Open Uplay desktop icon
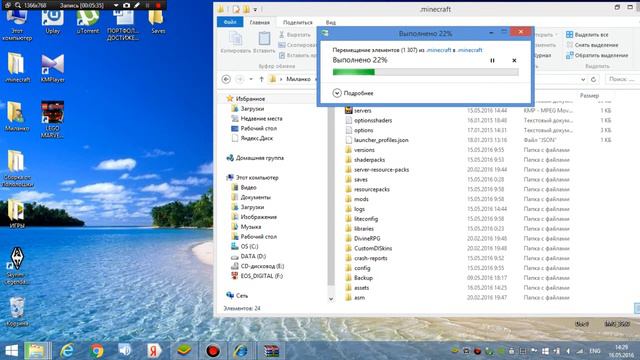640x360 pixels. [53, 21]
